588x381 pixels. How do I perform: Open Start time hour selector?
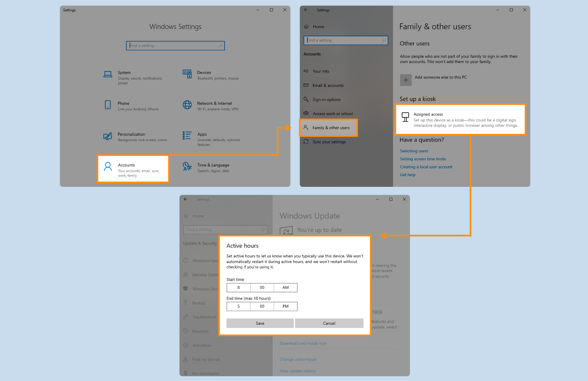click(x=238, y=288)
